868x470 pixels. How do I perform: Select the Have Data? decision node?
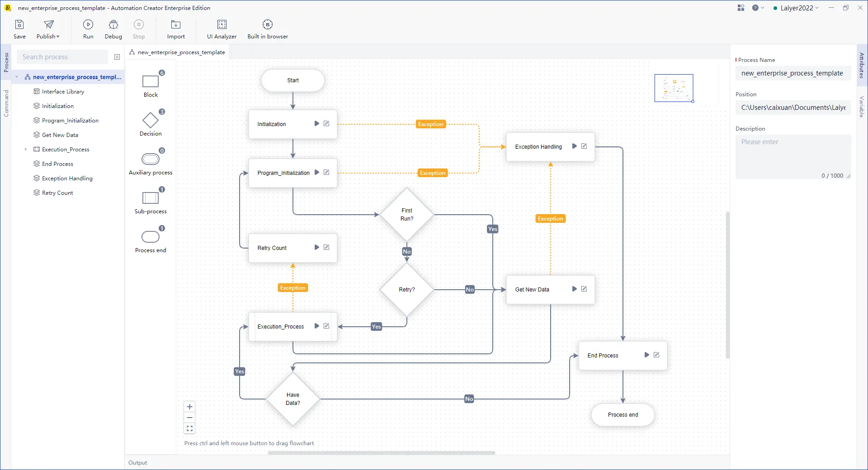293,399
